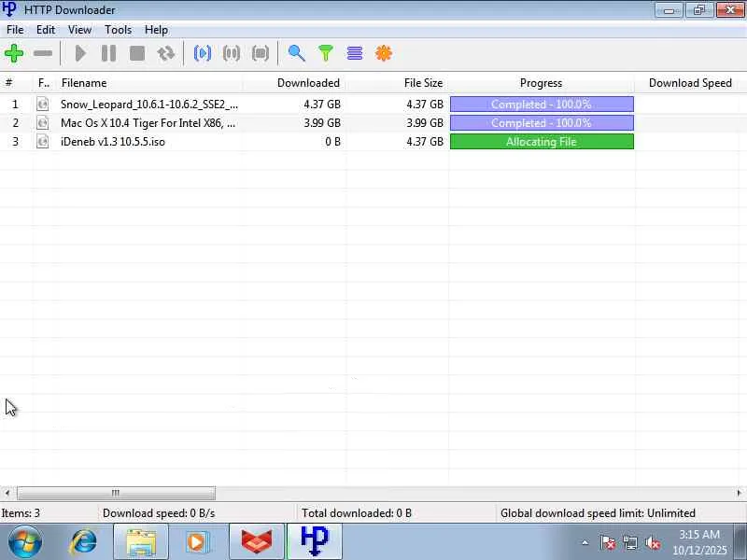Open the Edit menu
Screen dimensions: 747x560
46,30
